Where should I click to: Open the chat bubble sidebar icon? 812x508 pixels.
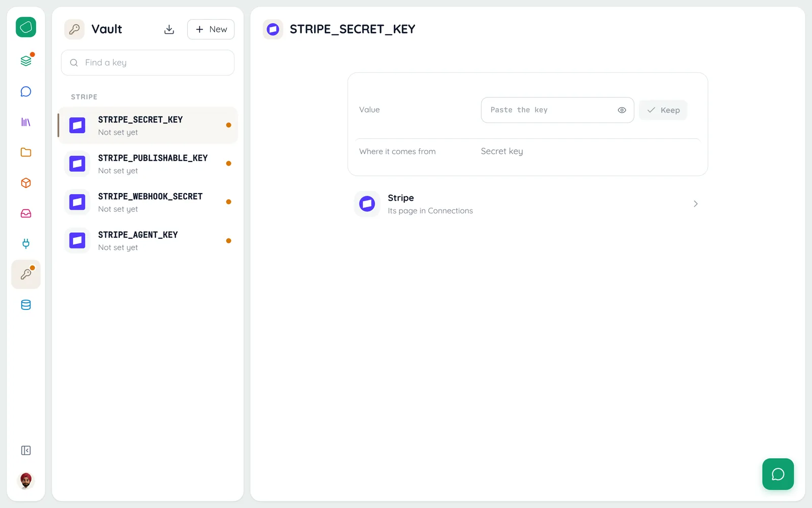(x=26, y=91)
